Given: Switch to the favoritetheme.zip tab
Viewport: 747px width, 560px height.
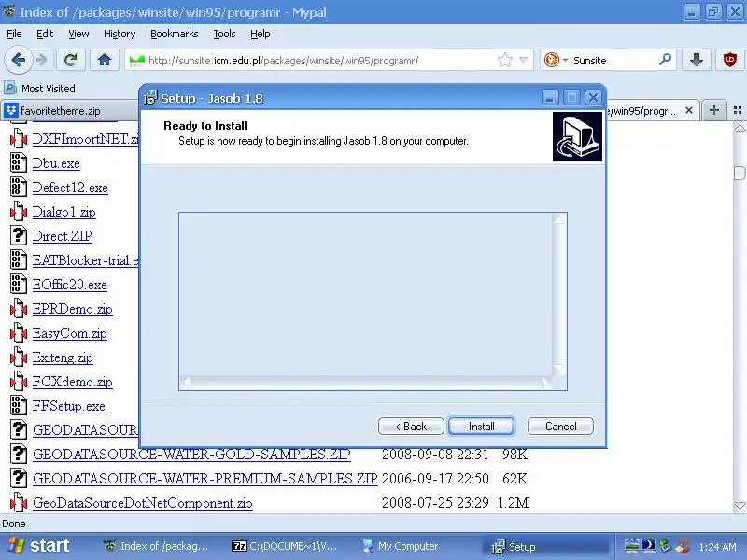Looking at the screenshot, I should [x=69, y=111].
